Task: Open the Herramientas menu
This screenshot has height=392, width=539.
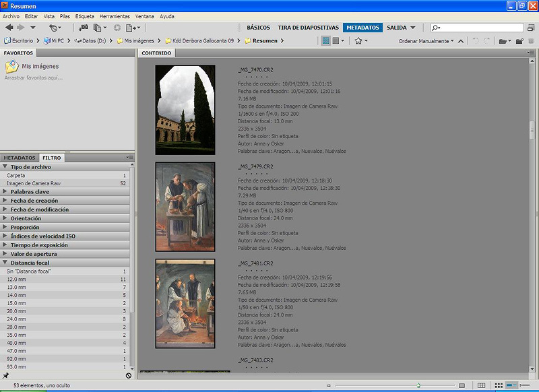Action: pos(115,16)
